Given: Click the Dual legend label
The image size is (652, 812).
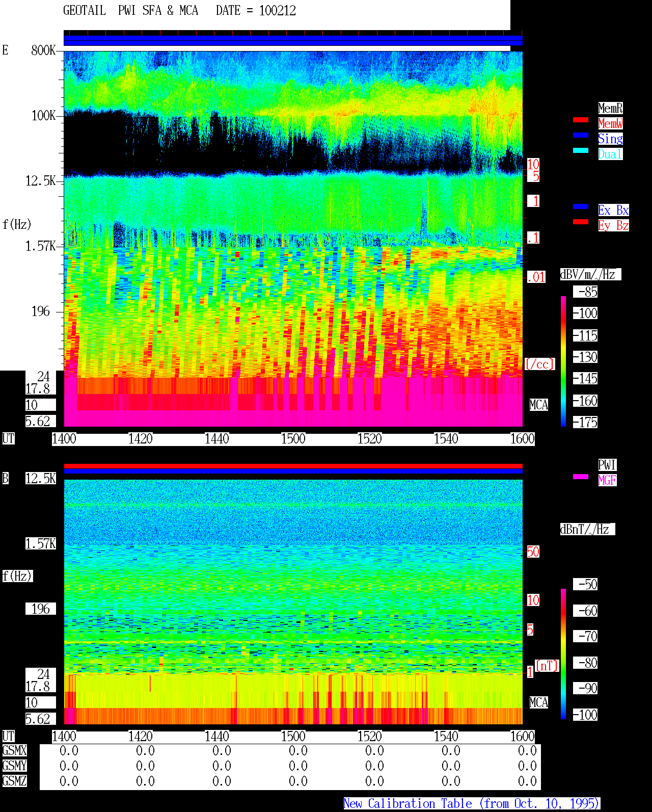Looking at the screenshot, I should pos(610,154).
